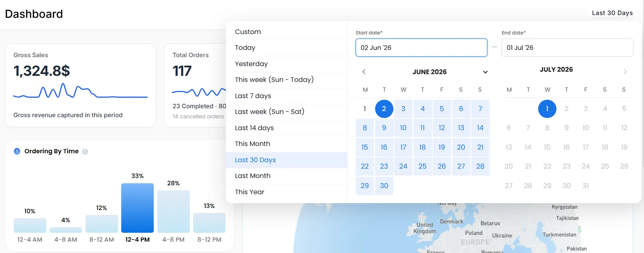Select Last week (Sun - Sat)
The width and height of the screenshot is (644, 253).
(287, 112)
